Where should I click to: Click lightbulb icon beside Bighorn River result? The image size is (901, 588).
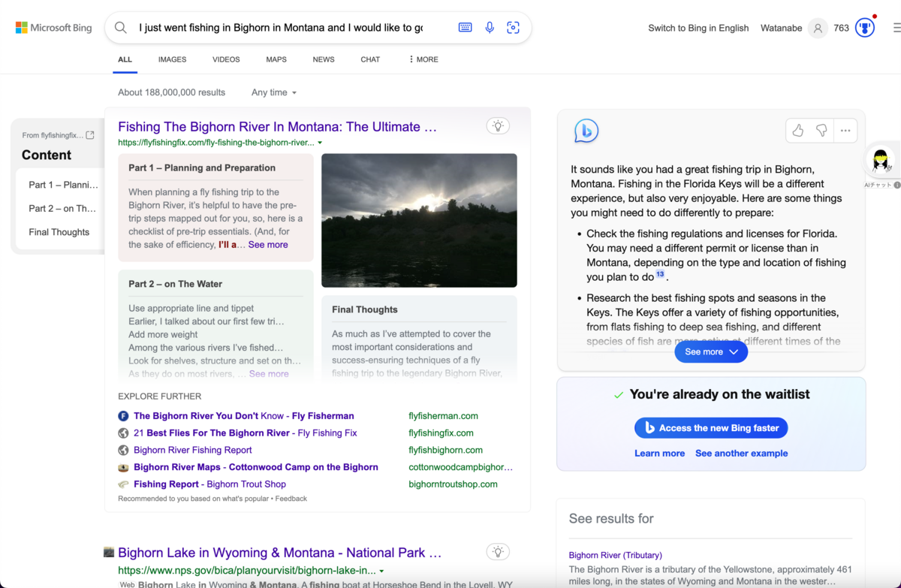(498, 126)
